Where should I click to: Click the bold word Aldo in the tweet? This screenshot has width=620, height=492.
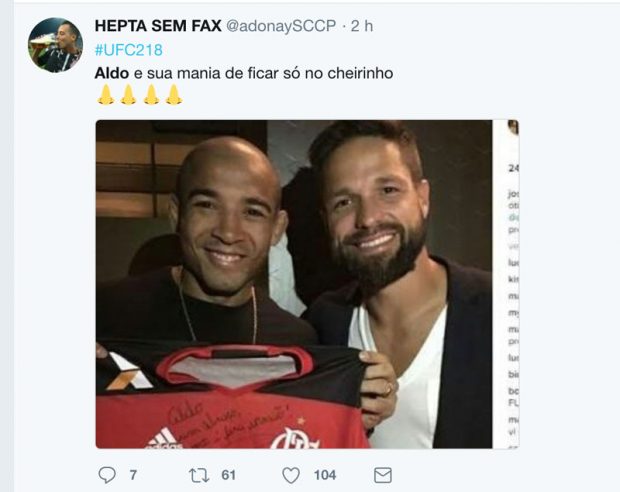coord(110,73)
